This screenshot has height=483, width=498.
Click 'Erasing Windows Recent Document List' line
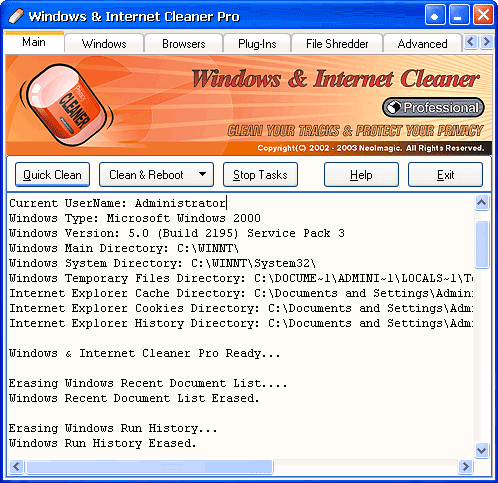pos(148,383)
